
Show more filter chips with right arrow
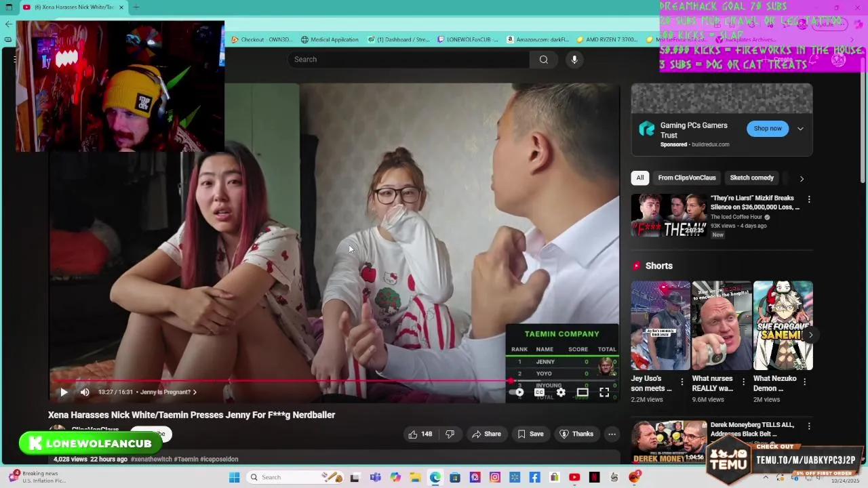[x=802, y=178]
